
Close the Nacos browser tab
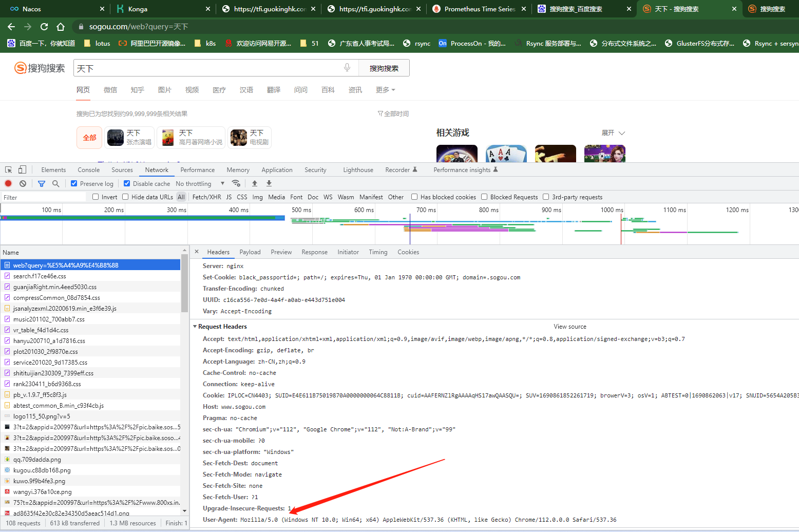[x=102, y=9]
